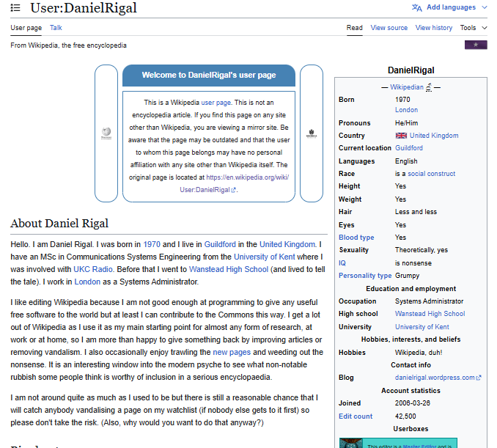Screen dimensions: 497x448
Task: Click the 'DanielRigal' infobox title
Action: coord(411,70)
